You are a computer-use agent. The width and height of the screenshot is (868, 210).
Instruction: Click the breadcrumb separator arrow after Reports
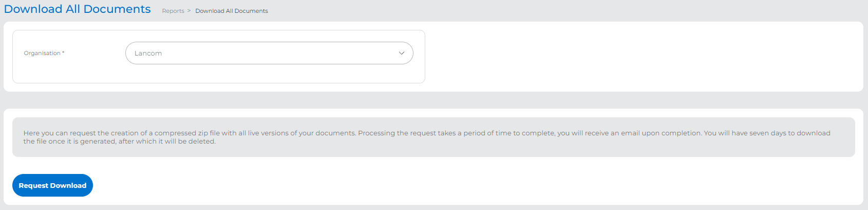189,11
